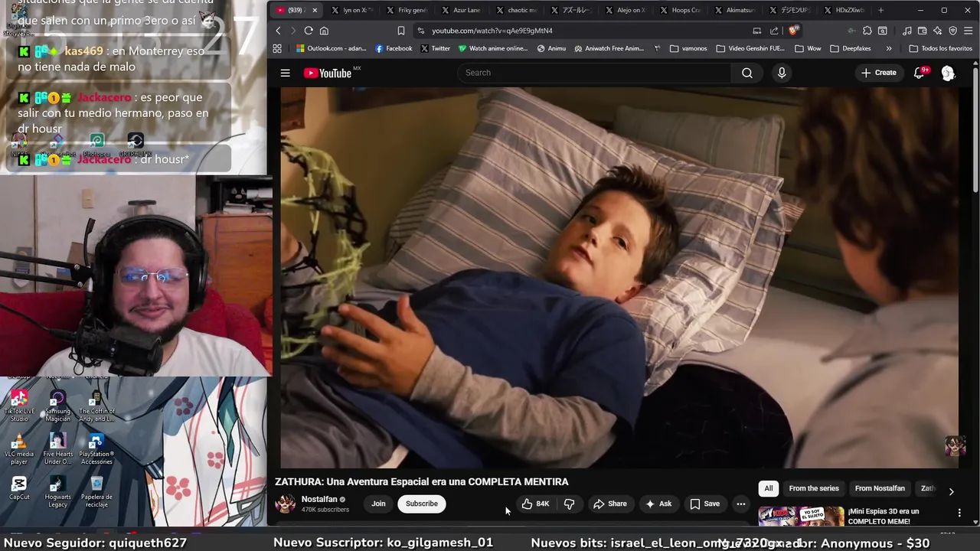
Task: Click the address bar URL
Action: pos(492,31)
